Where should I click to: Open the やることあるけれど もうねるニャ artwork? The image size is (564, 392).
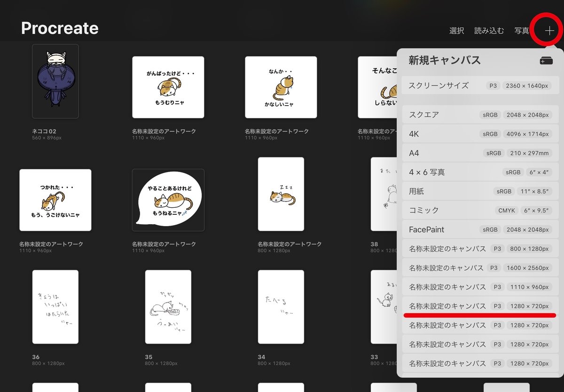pos(168,200)
